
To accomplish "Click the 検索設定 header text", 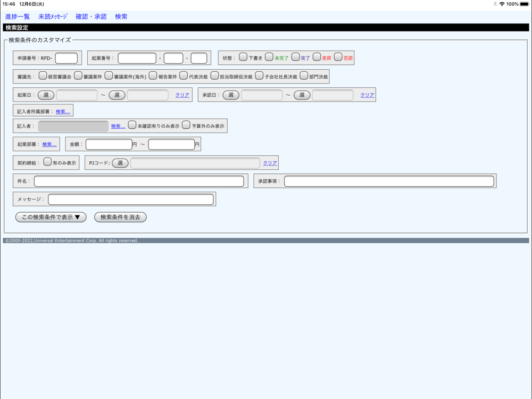I will tap(17, 28).
